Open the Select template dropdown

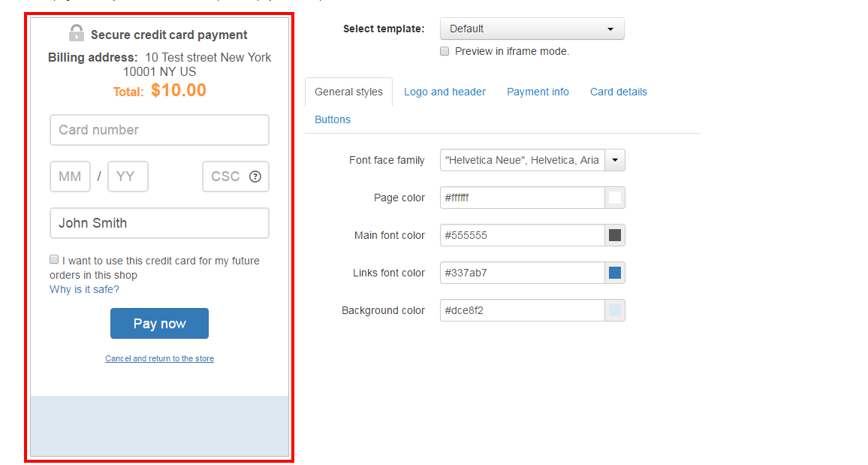click(x=532, y=29)
